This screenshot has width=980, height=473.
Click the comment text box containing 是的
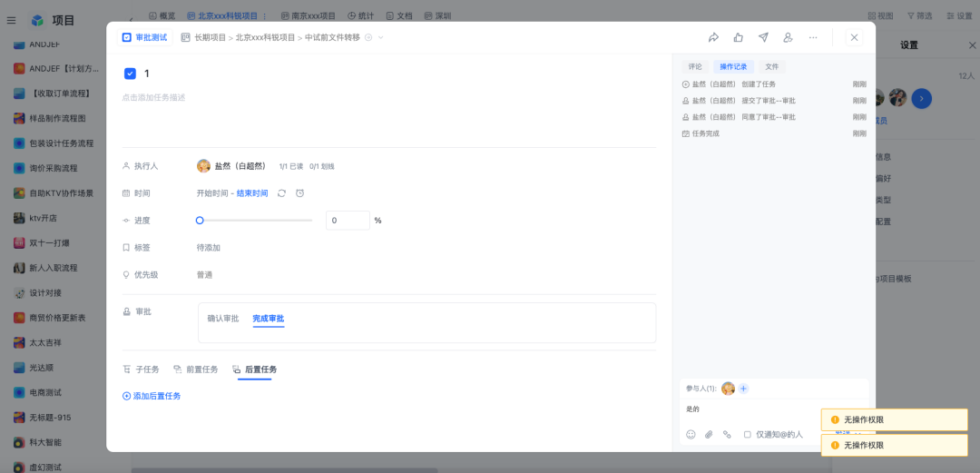pyautogui.click(x=774, y=409)
